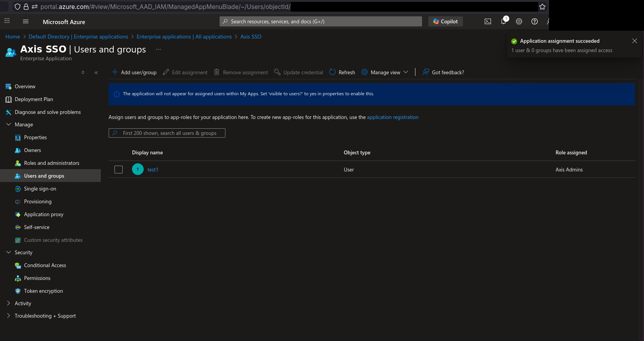Viewport: 644px width, 341px height.
Task: Click the browser address bar URL
Action: click(165, 7)
